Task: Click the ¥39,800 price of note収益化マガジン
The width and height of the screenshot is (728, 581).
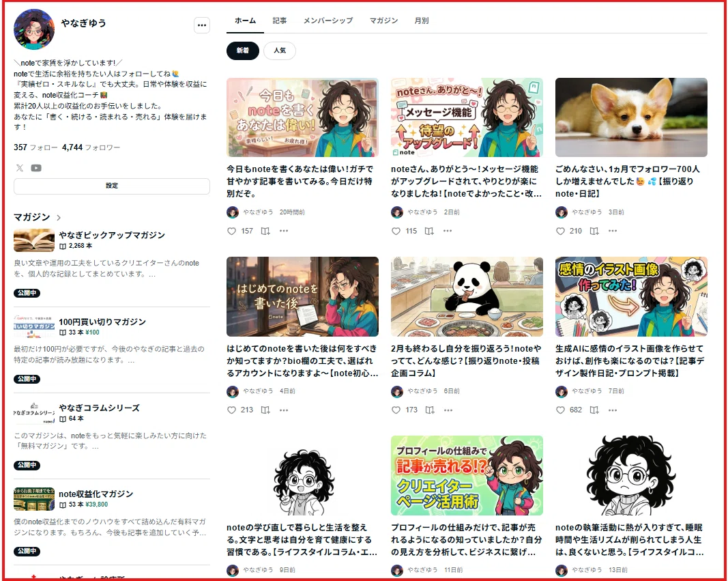Action: point(97,505)
